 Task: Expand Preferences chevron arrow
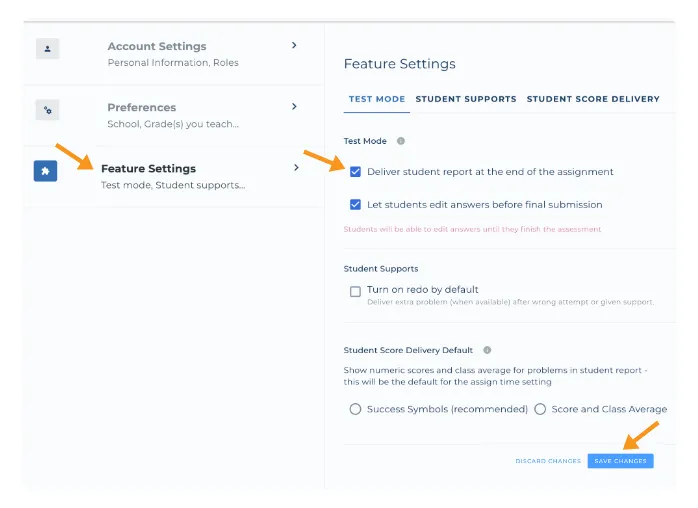[x=294, y=107]
